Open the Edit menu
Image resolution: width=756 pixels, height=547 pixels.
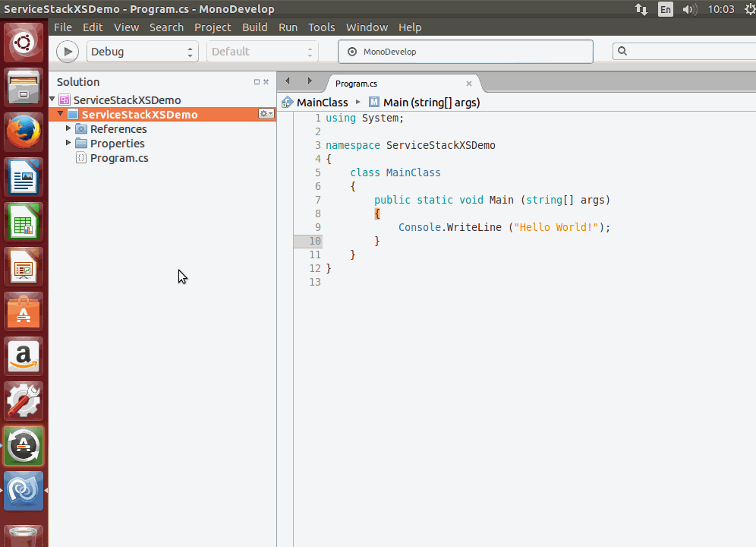point(93,27)
